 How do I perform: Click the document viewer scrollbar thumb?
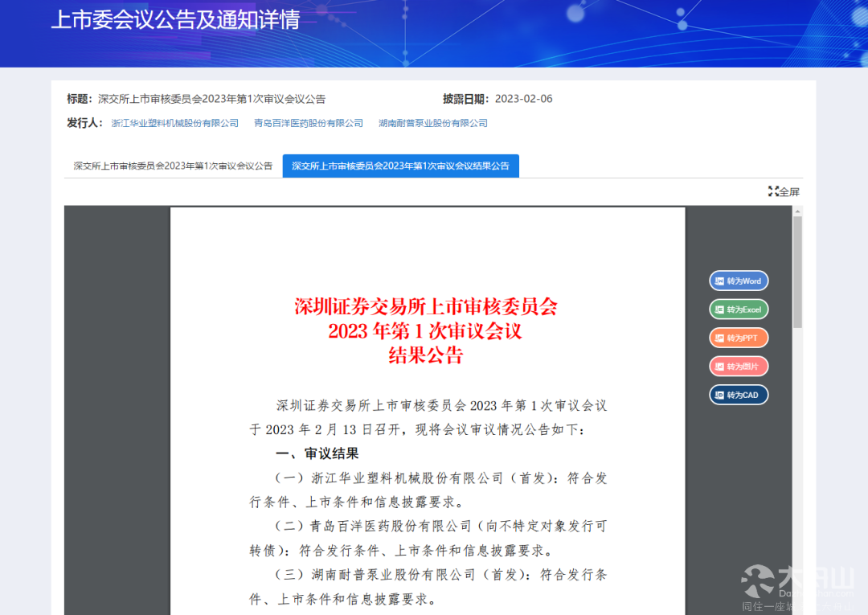[797, 272]
